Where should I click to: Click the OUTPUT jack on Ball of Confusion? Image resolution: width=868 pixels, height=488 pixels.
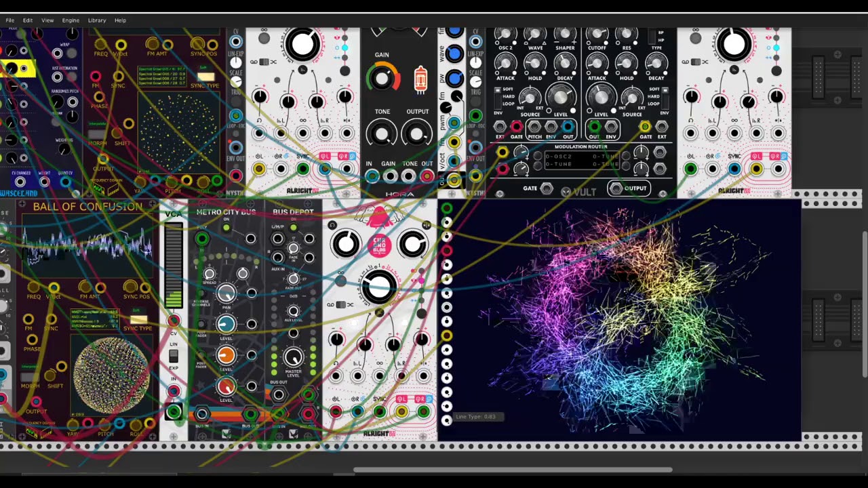coord(36,403)
